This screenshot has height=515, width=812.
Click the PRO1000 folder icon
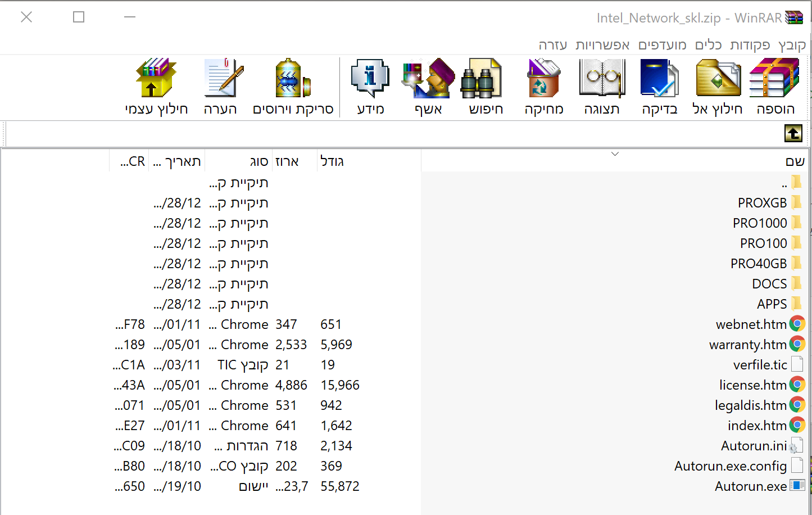coord(796,223)
